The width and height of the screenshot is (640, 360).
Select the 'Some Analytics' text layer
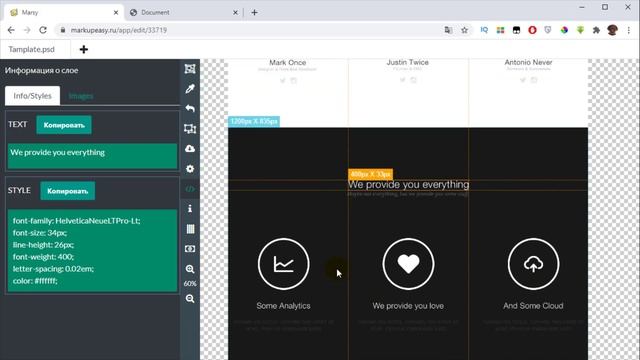click(283, 306)
